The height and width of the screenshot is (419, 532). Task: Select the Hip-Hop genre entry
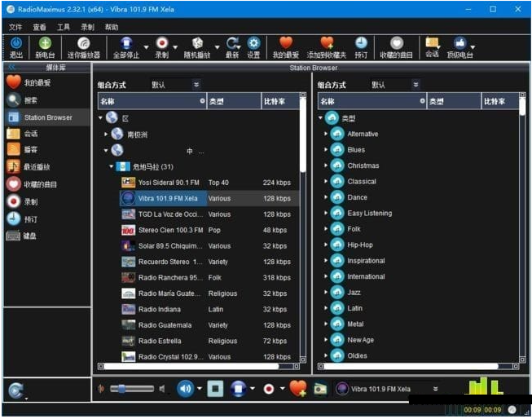pos(359,245)
